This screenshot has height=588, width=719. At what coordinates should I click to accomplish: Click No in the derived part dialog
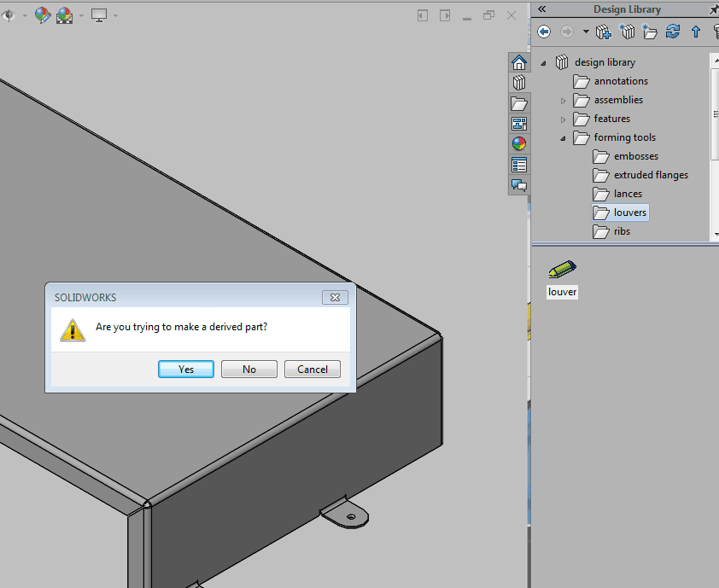point(249,370)
